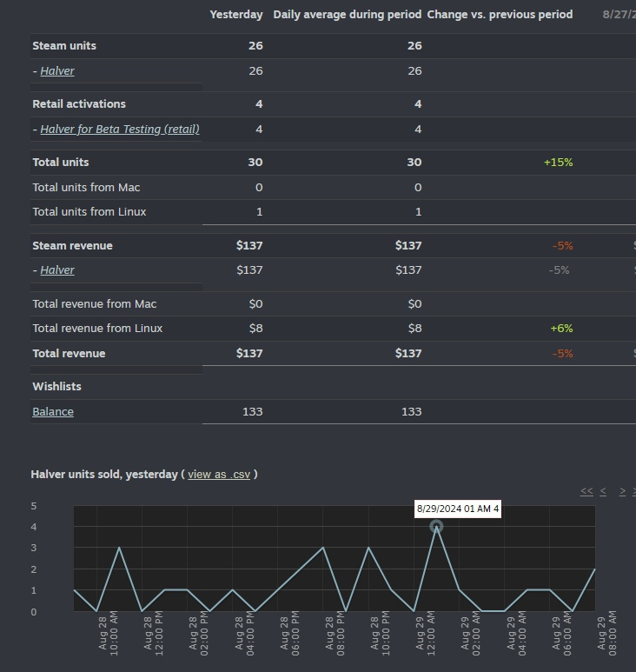Click yesterday's bold "4" Retail activations value
Screen dimensions: 636x672
(x=259, y=104)
